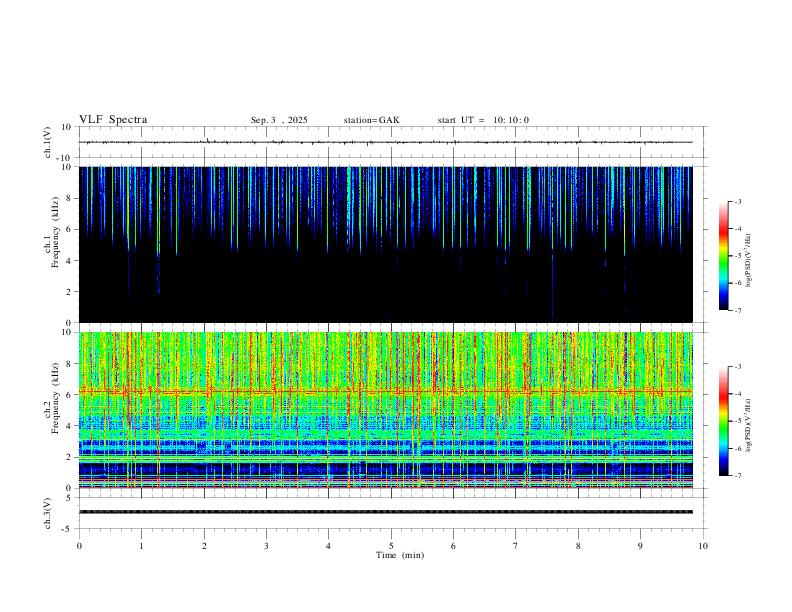Click the time axis tick label "5"
The image size is (792, 612).
[391, 546]
